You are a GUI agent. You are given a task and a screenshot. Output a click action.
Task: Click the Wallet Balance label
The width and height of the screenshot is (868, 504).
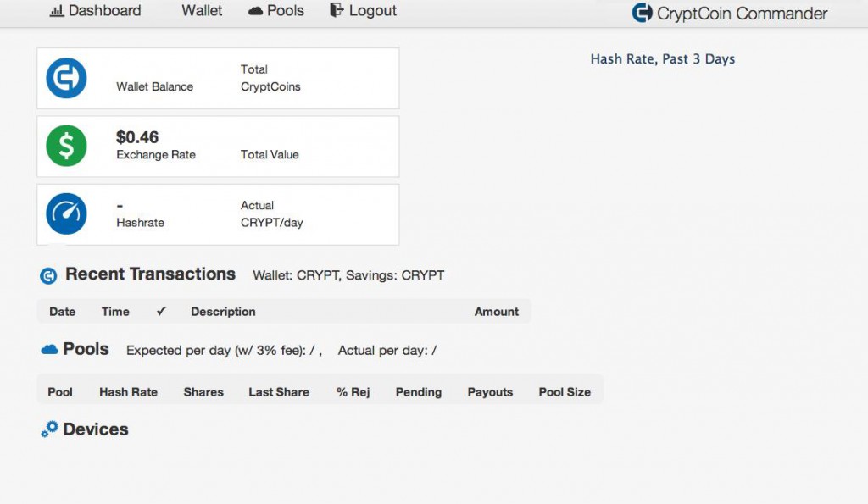pos(154,86)
